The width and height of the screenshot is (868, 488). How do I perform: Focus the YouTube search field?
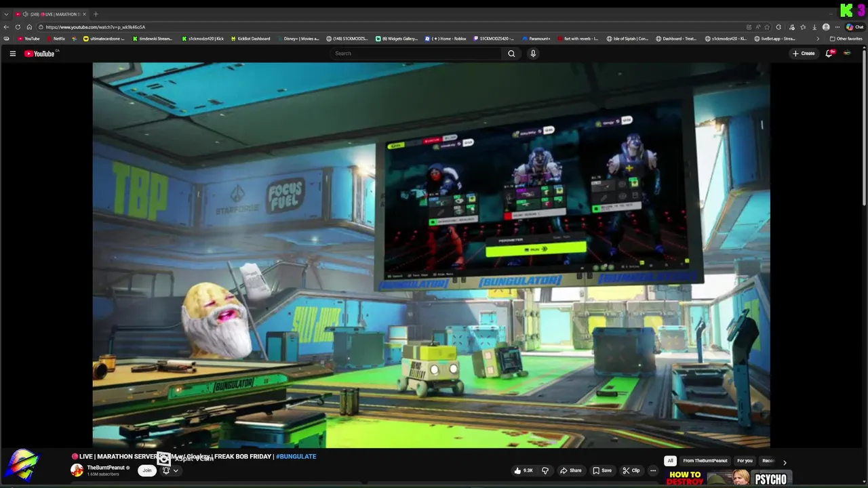[416, 54]
